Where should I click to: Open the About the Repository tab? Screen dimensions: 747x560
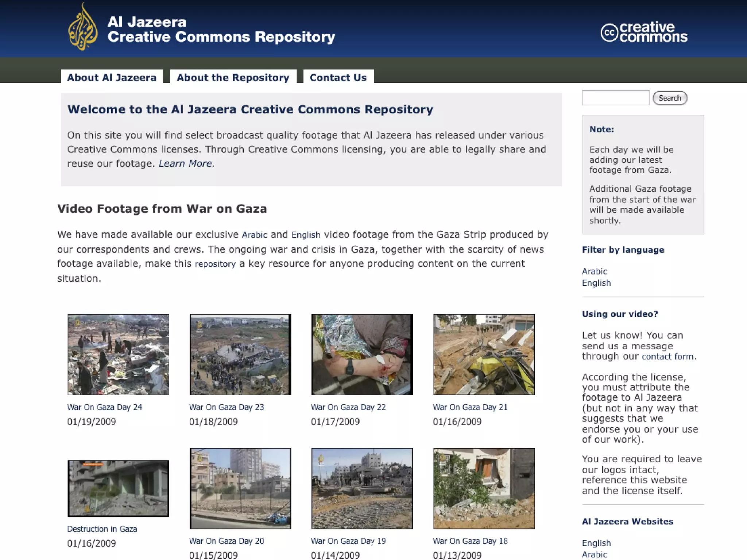(233, 77)
